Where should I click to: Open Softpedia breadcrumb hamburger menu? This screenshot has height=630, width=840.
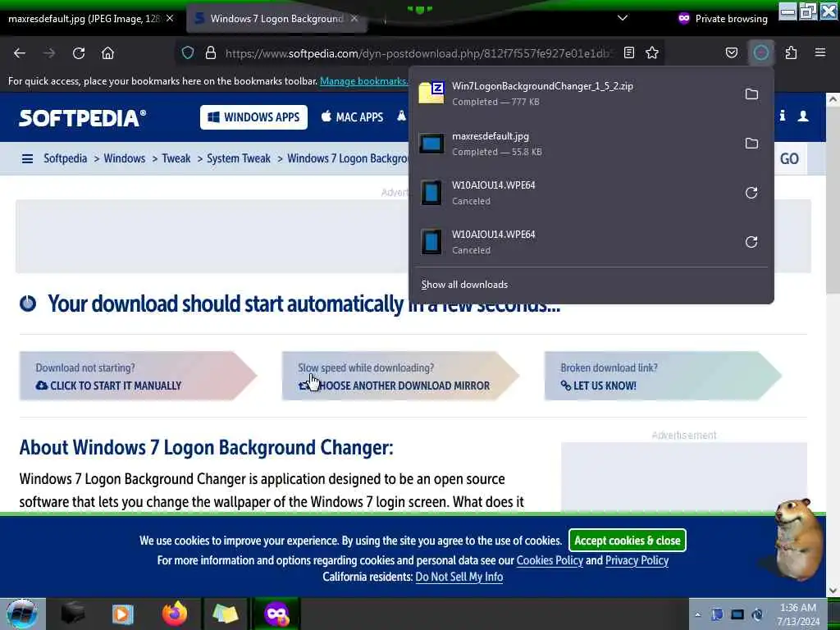click(x=27, y=158)
